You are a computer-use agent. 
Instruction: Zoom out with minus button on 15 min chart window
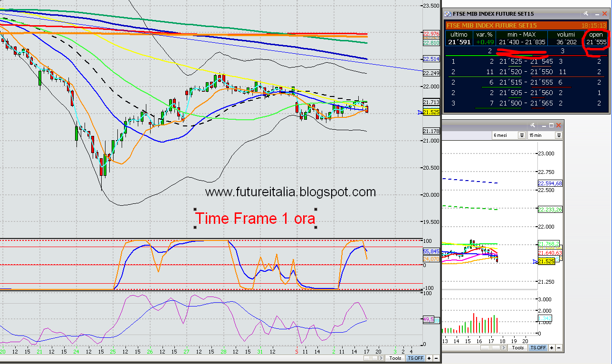point(558,348)
